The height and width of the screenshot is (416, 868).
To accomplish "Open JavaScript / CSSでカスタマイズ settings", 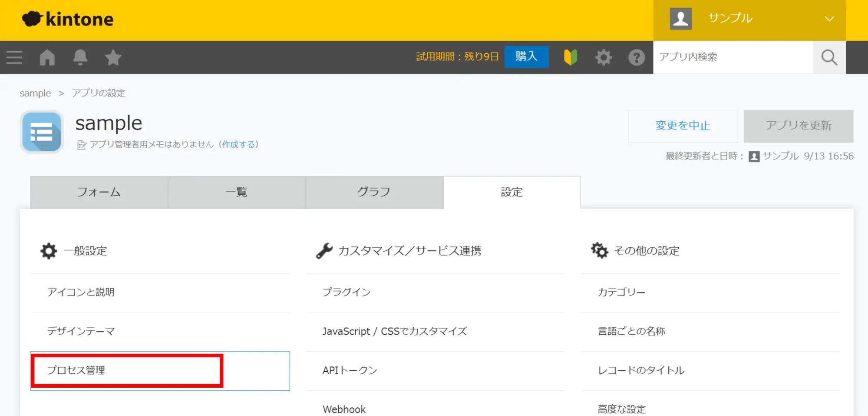I will 394,331.
